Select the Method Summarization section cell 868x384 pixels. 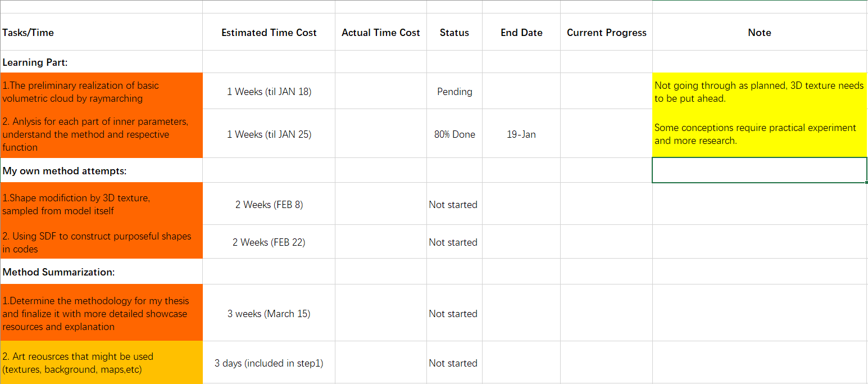point(101,272)
